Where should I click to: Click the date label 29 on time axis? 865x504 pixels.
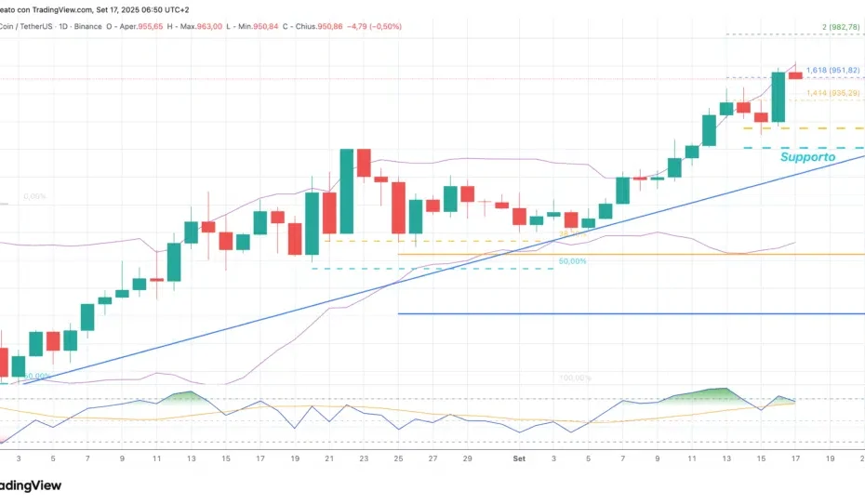tap(467, 459)
